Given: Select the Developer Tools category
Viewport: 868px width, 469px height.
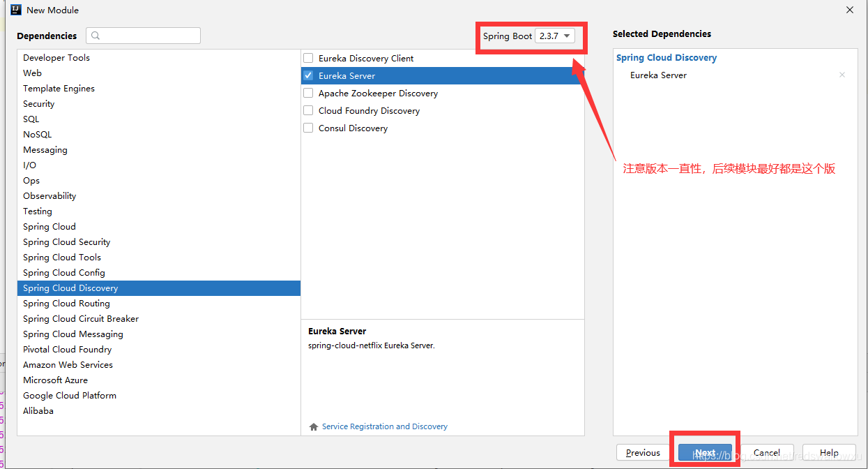Looking at the screenshot, I should pos(159,58).
